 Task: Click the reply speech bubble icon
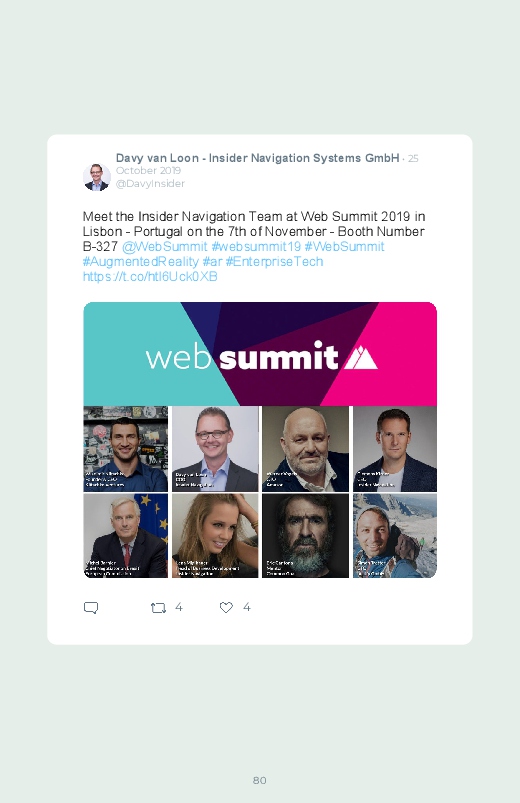pyautogui.click(x=91, y=608)
